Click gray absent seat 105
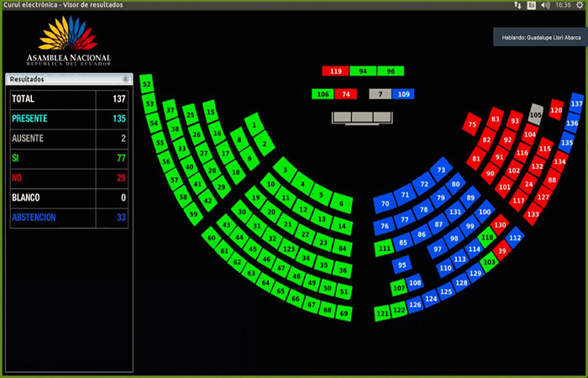Viewport: 588px width, 378px height. [x=536, y=115]
